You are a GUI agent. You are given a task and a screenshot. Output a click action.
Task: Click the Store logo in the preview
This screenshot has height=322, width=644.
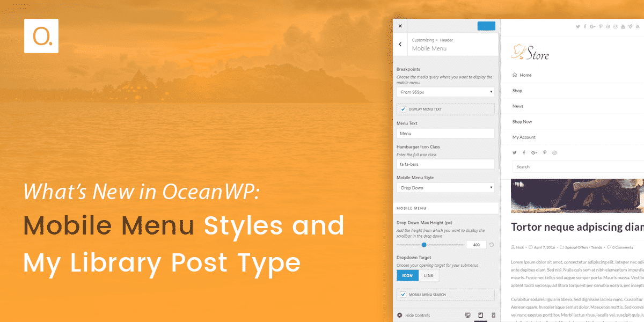(530, 53)
